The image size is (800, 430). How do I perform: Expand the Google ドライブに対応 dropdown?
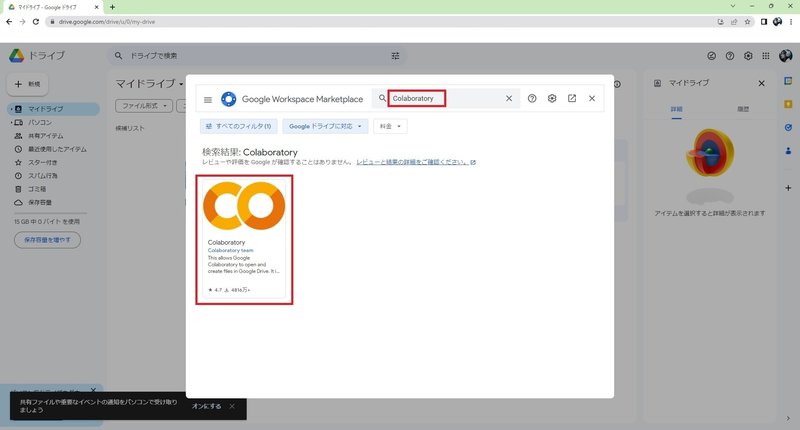(x=325, y=126)
